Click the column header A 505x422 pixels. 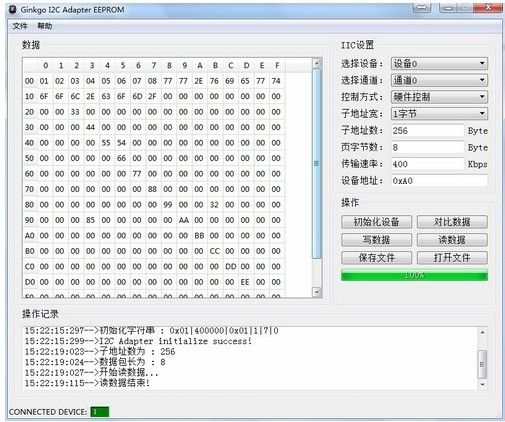[200, 65]
